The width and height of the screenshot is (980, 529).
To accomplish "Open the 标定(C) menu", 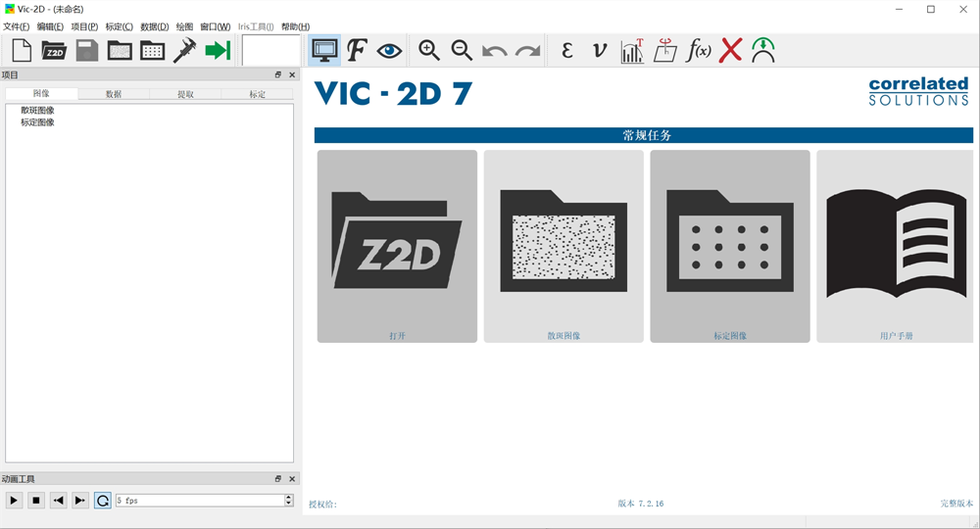I will click(x=119, y=26).
